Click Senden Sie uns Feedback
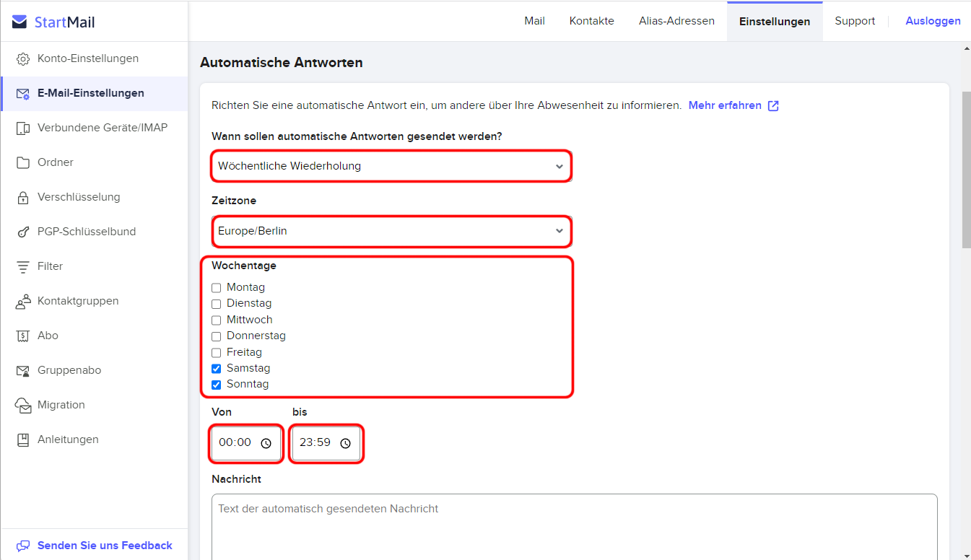 pos(105,546)
